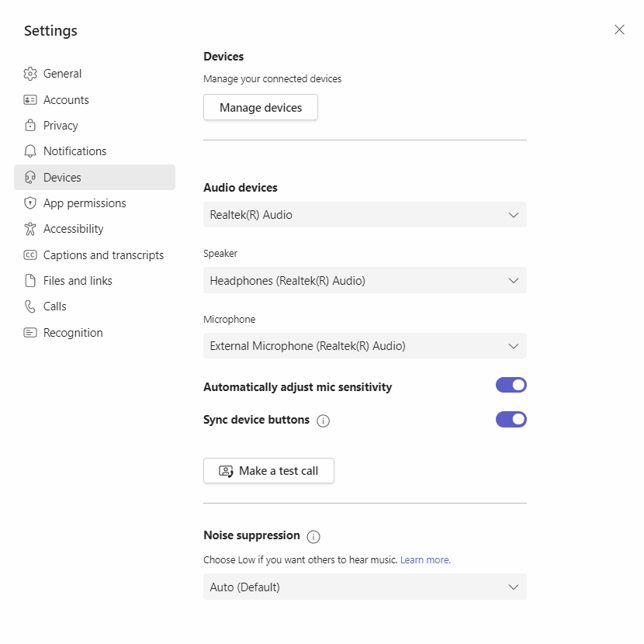Click the Manage devices button
This screenshot has width=644, height=644.
[261, 107]
